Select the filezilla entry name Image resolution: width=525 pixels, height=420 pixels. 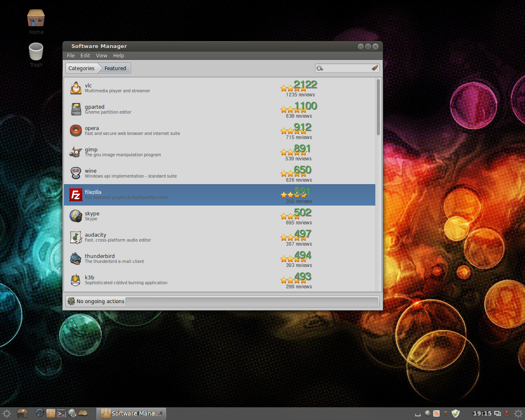click(93, 192)
